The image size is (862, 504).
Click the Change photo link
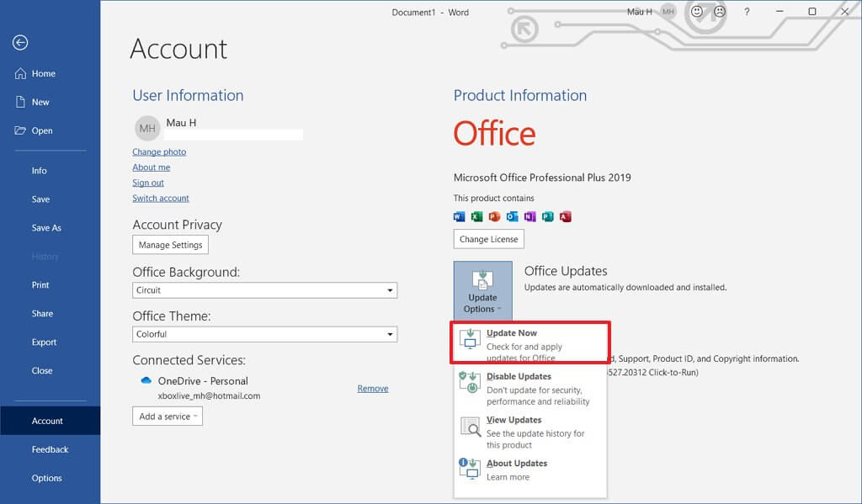coord(159,151)
